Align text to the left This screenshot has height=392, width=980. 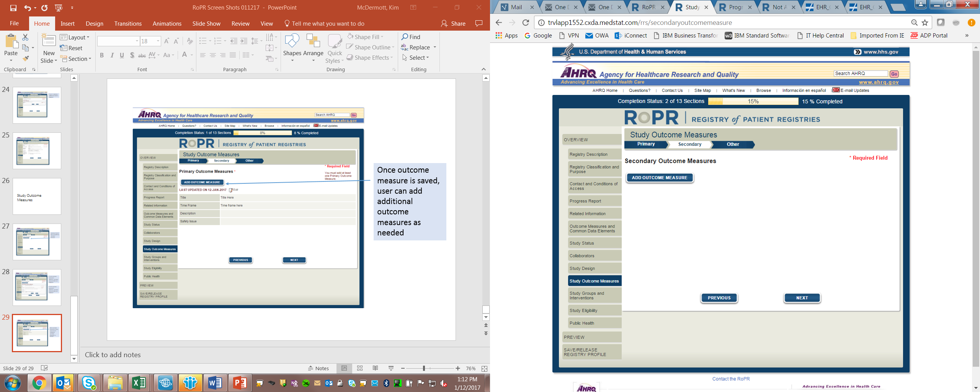203,55
